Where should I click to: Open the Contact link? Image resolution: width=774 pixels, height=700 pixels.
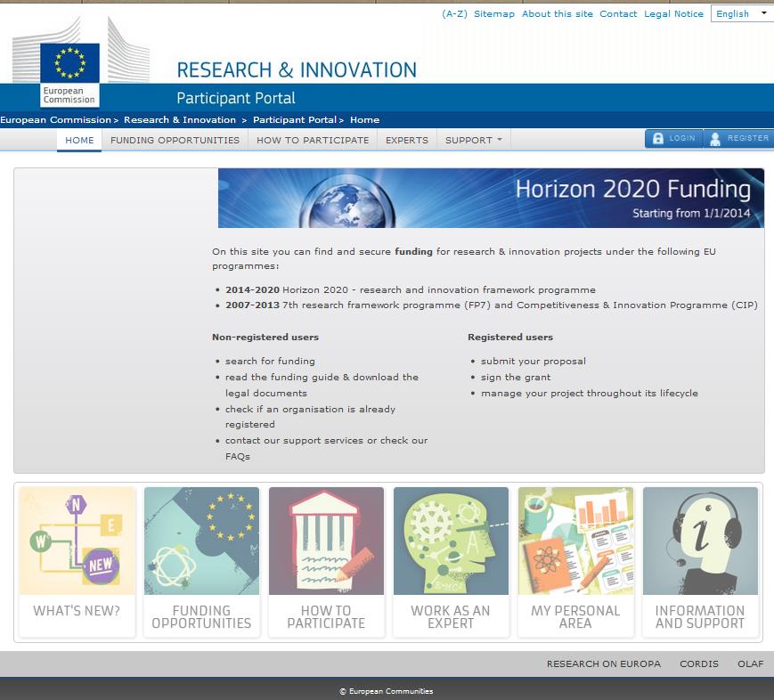pyautogui.click(x=618, y=14)
